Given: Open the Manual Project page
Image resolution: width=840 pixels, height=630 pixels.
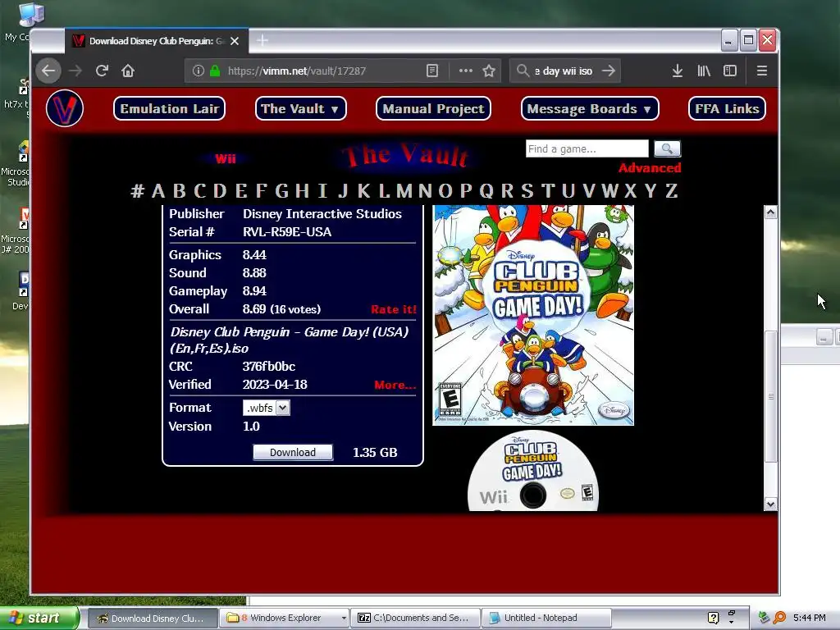Looking at the screenshot, I should (433, 109).
